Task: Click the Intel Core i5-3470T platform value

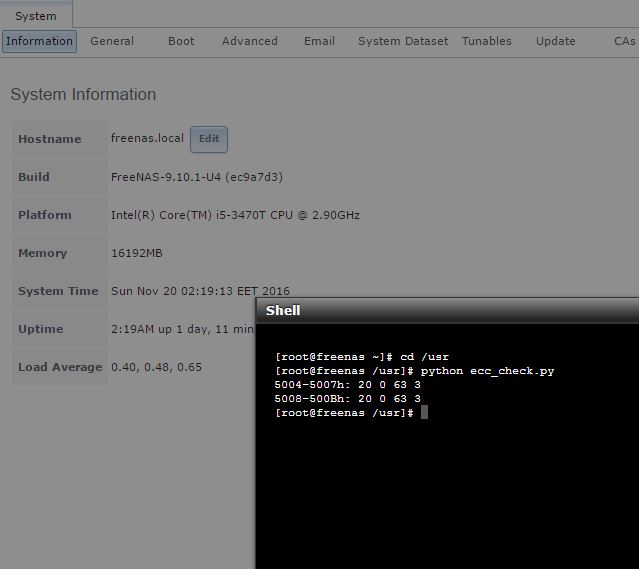Action: point(235,215)
